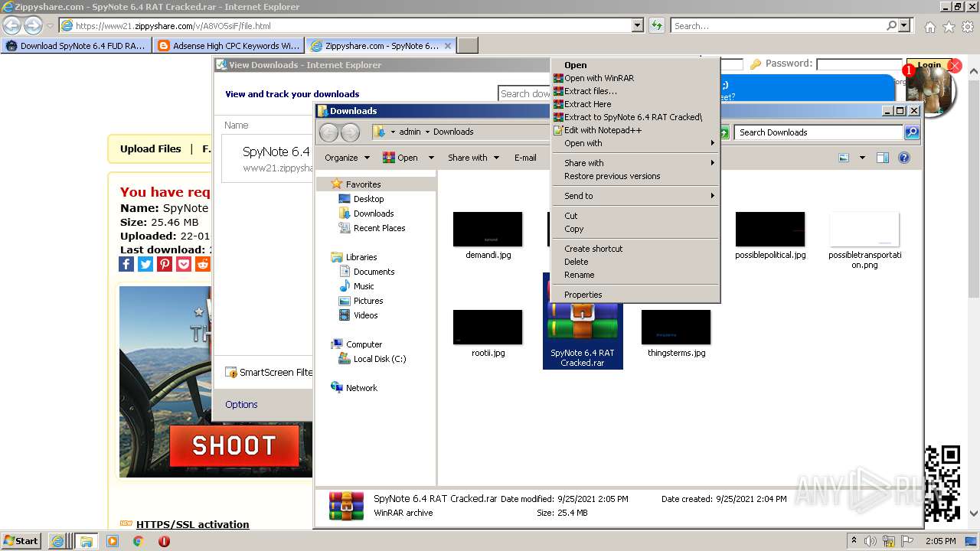The height and width of the screenshot is (551, 980).
Task: Expand the Send to submenu
Action: tap(635, 196)
